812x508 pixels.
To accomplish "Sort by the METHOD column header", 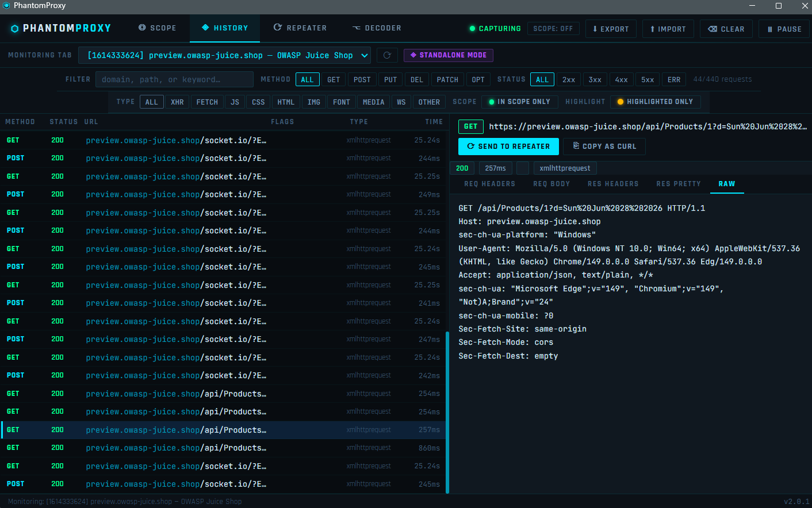I will 20,122.
